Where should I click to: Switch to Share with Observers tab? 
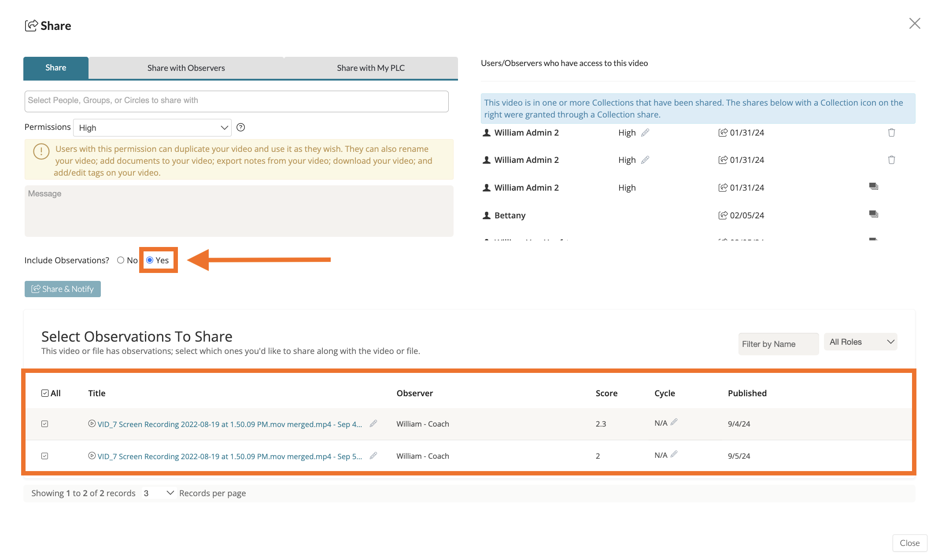tap(186, 68)
